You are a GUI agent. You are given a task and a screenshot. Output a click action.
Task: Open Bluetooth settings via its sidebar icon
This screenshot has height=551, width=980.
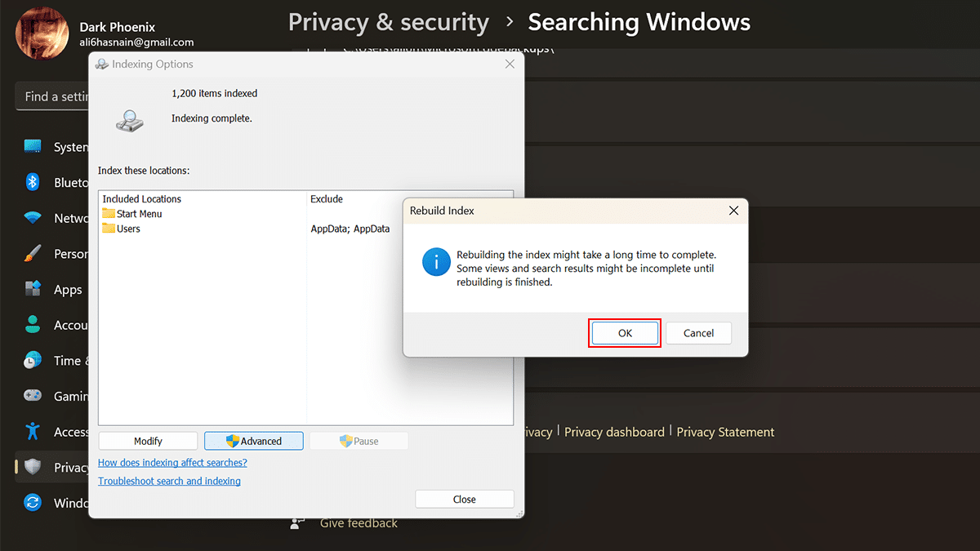pos(33,182)
